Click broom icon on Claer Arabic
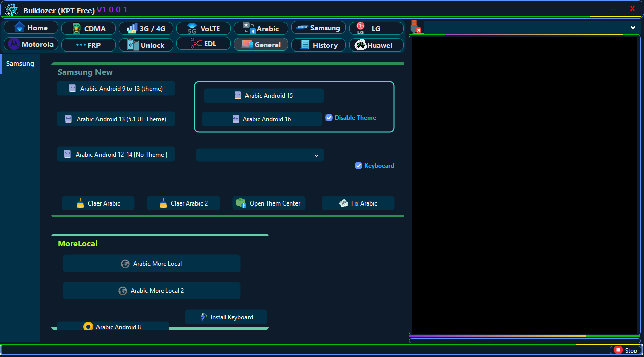Screen dimensions: 644x357 pos(80,203)
